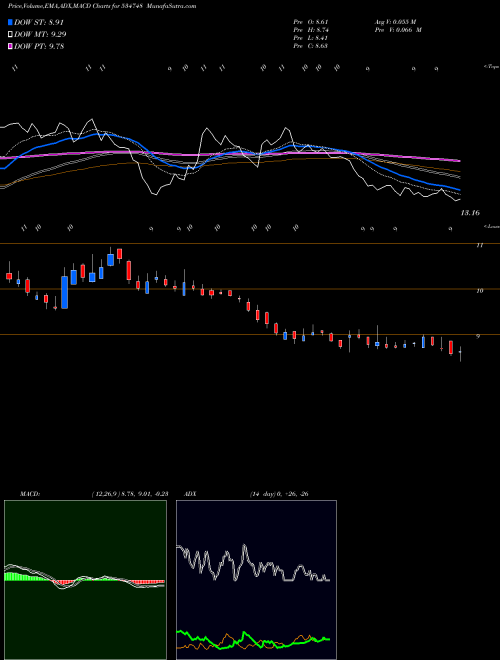Click the 'MACD:' panel heading
The height and width of the screenshot is (660, 500).
(x=29, y=494)
